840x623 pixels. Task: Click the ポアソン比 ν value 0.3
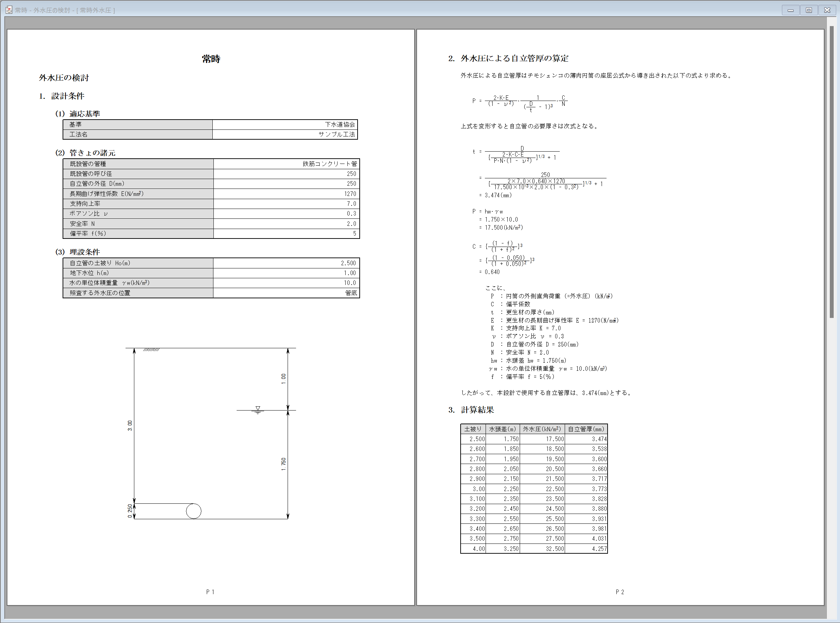287,214
